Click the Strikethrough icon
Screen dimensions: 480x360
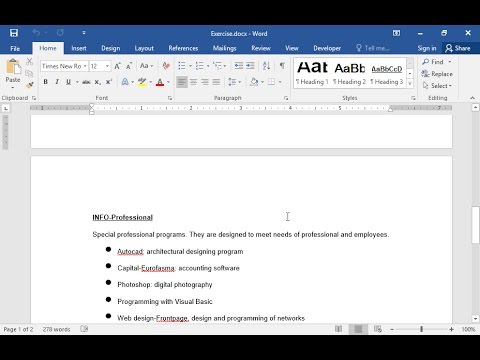pyautogui.click(x=86, y=82)
